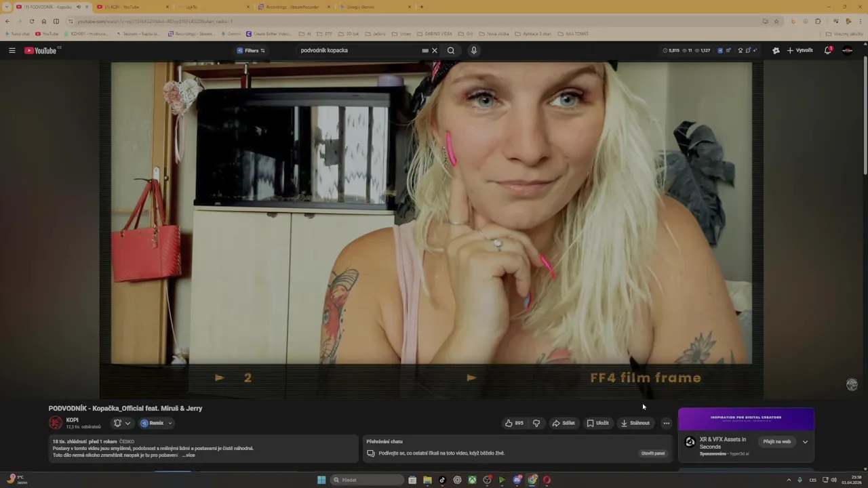Open the Xbox taskbar icon
The width and height of the screenshot is (868, 488).
point(472,480)
